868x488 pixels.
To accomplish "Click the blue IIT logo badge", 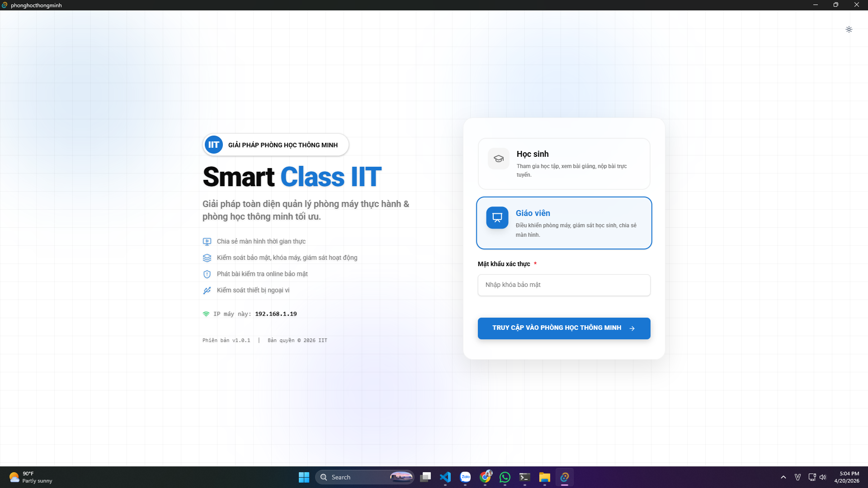I will click(x=213, y=145).
